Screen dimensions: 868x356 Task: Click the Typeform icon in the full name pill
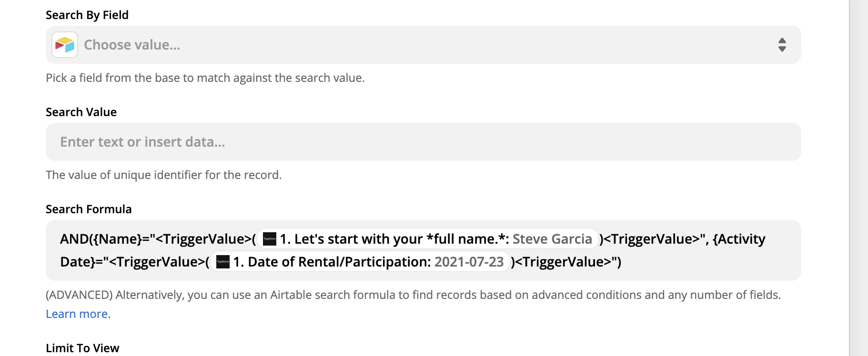click(x=270, y=239)
